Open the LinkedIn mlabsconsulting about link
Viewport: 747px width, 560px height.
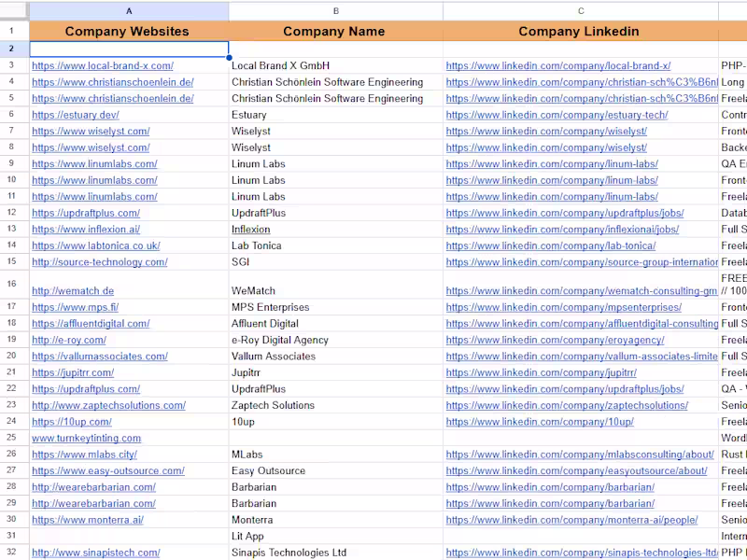coord(580,455)
